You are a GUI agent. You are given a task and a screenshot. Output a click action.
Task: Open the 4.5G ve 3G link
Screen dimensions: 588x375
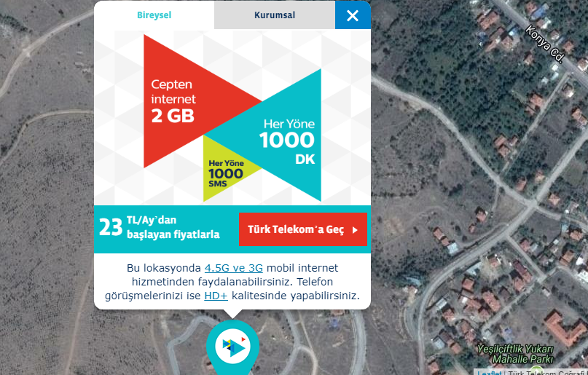click(x=233, y=268)
